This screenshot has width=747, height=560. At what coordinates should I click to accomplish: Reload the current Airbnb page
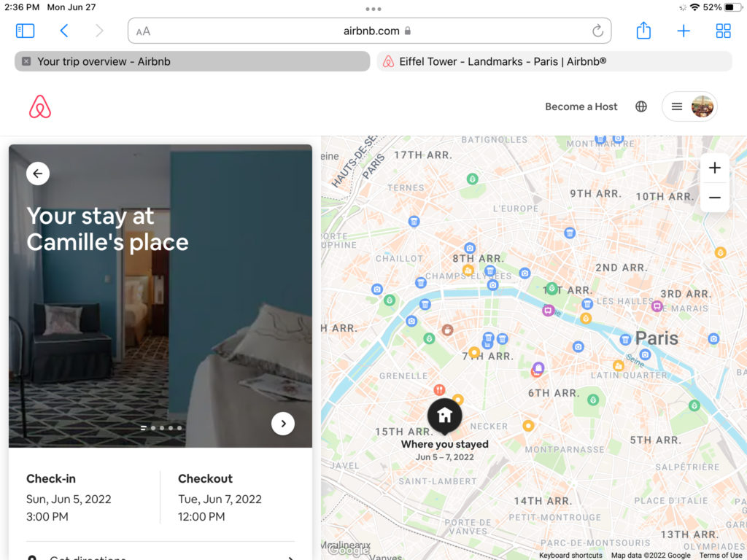pyautogui.click(x=597, y=31)
